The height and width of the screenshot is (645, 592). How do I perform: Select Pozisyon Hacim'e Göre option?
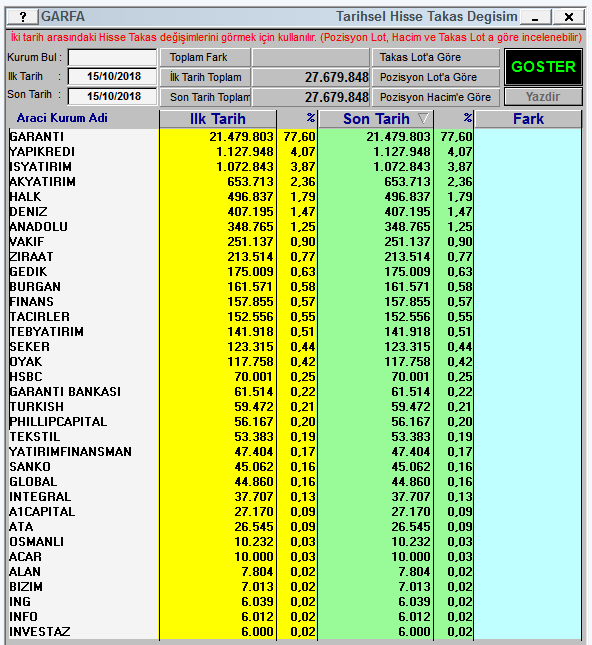click(436, 97)
